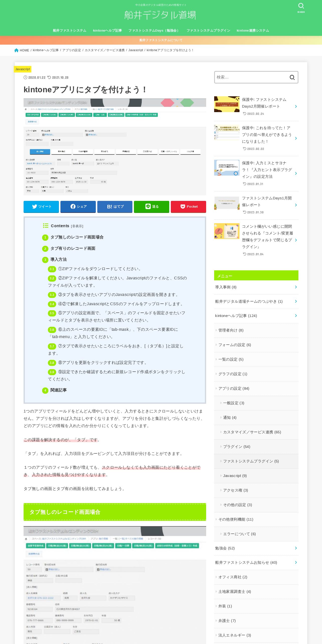
Task: Click number 4 badge in Contents
Action: tap(45, 390)
